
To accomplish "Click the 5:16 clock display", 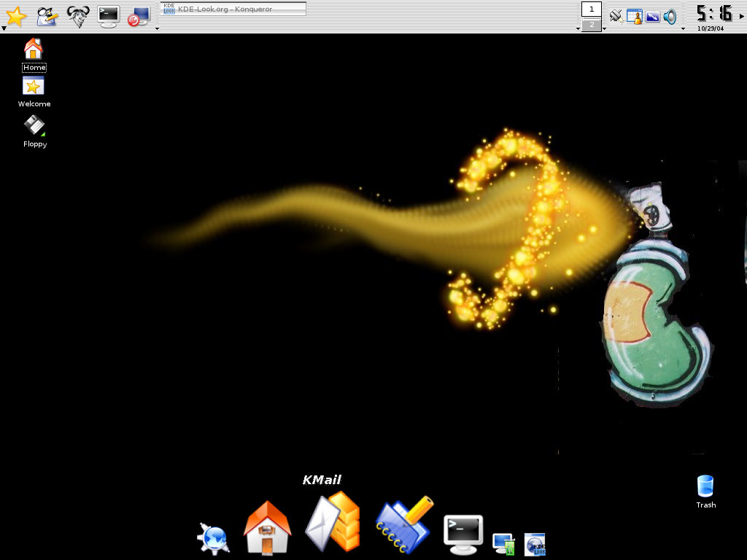I will pos(714,13).
